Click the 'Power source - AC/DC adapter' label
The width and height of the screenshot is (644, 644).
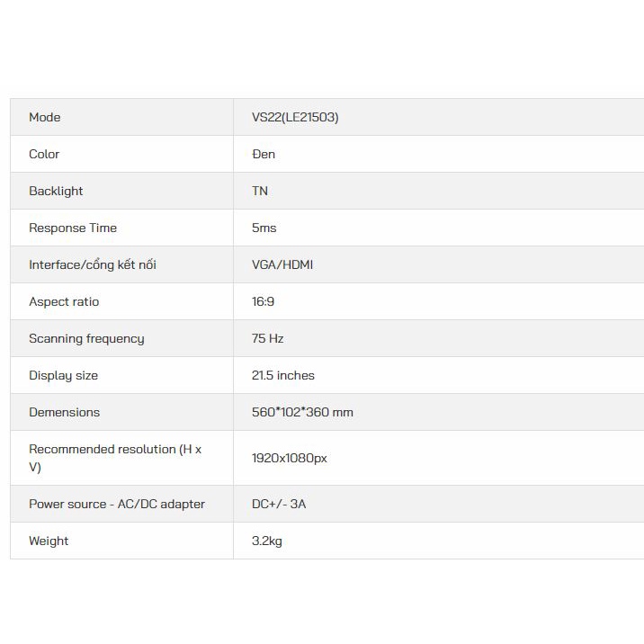point(117,504)
